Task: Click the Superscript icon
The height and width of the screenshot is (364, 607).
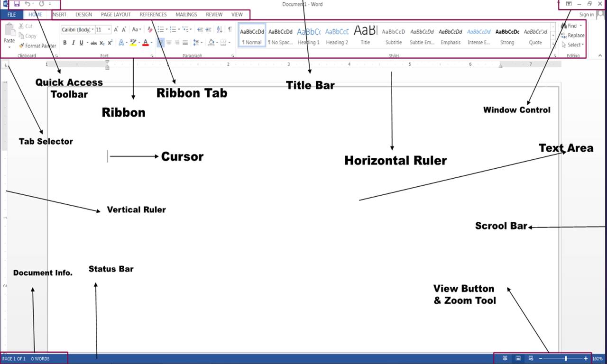Action: pyautogui.click(x=110, y=42)
